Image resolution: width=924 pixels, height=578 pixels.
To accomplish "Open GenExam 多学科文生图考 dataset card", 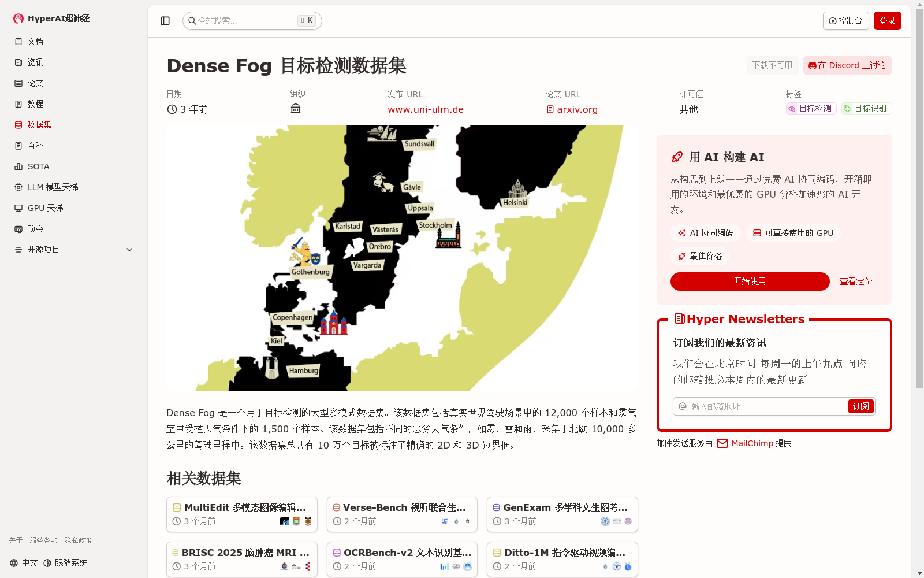I will [x=562, y=514].
